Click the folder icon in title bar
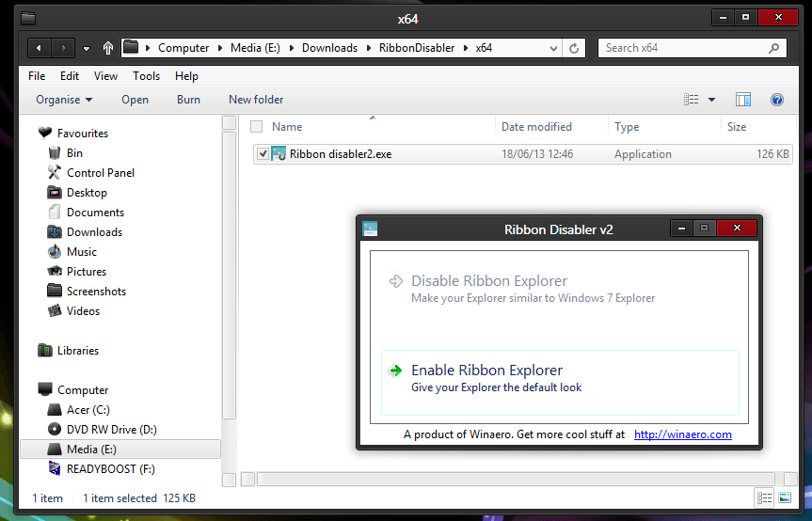This screenshot has height=521, width=812. pos(28,19)
